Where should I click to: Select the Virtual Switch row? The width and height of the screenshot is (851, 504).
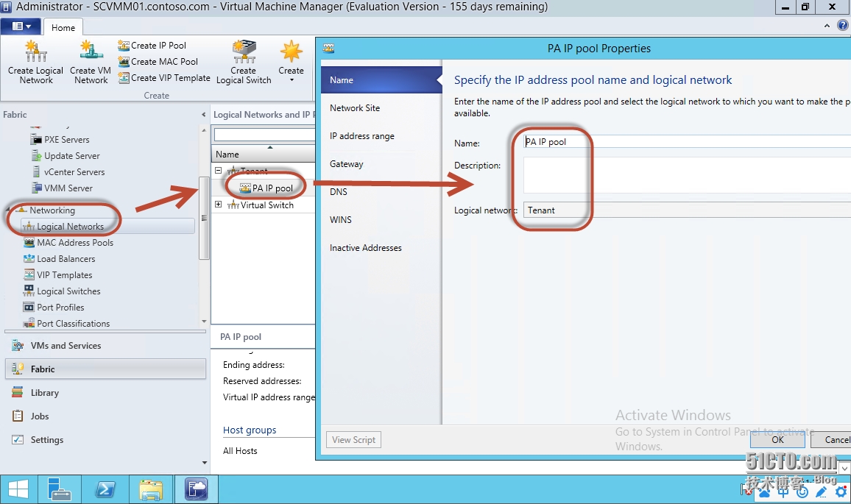coord(264,205)
